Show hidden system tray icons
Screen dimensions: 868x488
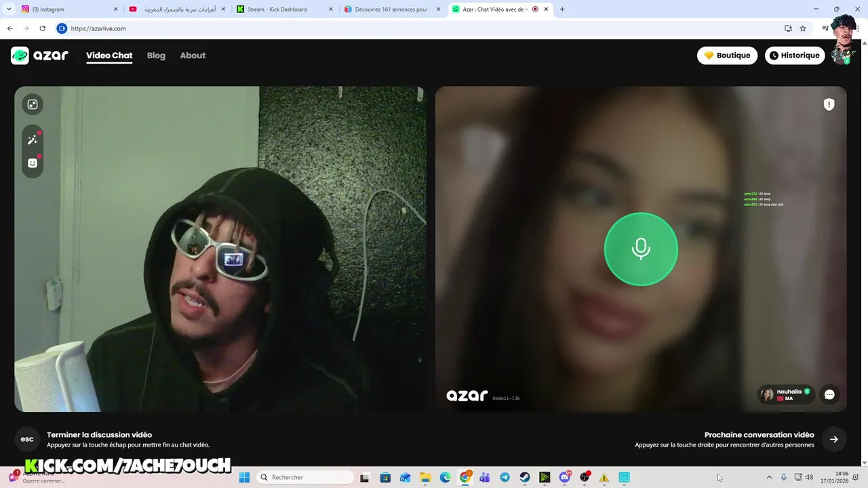click(769, 477)
